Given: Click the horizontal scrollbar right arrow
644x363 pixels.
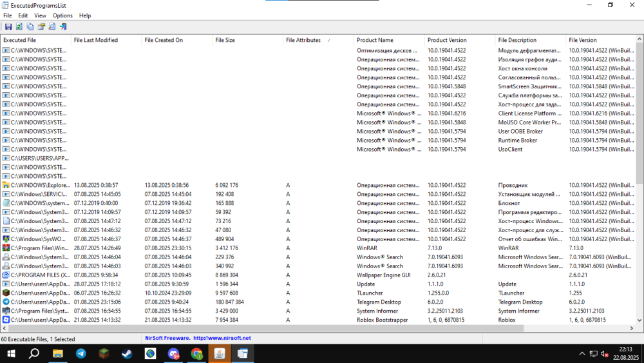Looking at the screenshot, I should [x=632, y=328].
